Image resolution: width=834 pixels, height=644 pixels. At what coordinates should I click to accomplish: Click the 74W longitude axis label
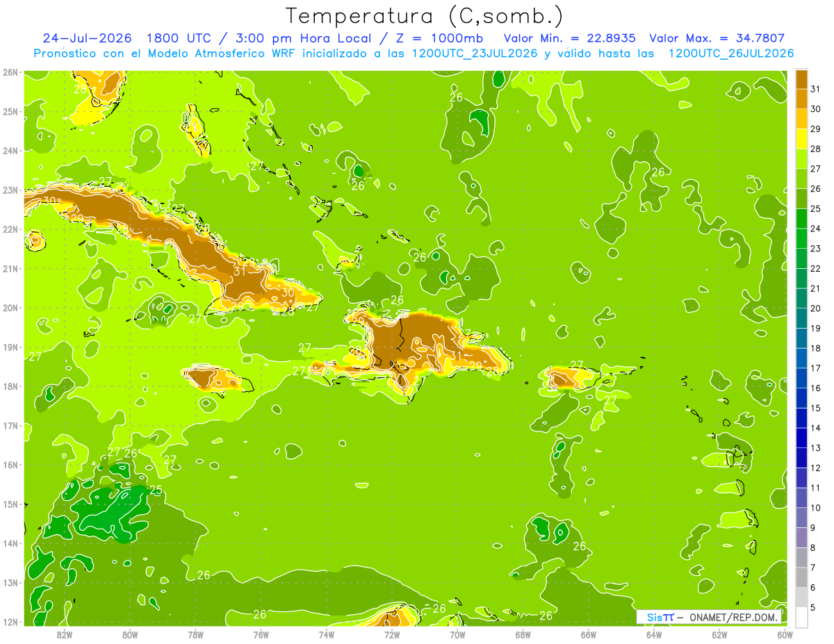(x=327, y=634)
